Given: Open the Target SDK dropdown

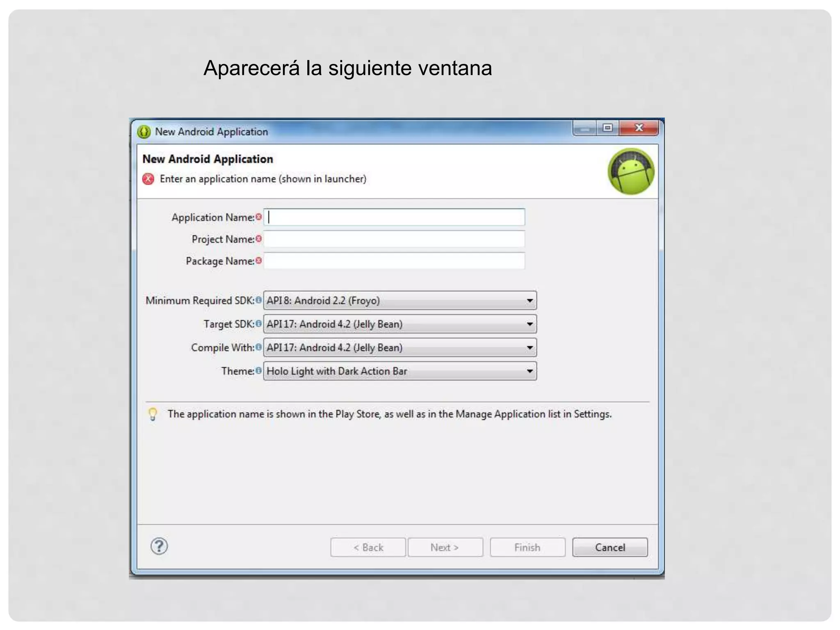Looking at the screenshot, I should 400,324.
